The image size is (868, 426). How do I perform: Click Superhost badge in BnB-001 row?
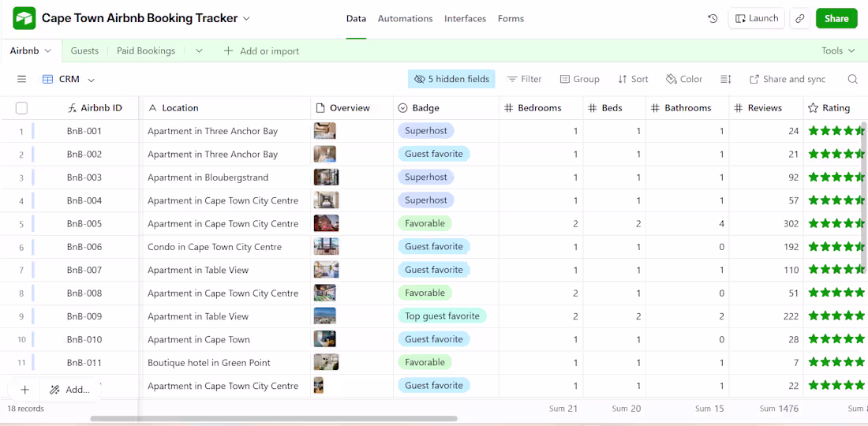click(x=425, y=131)
